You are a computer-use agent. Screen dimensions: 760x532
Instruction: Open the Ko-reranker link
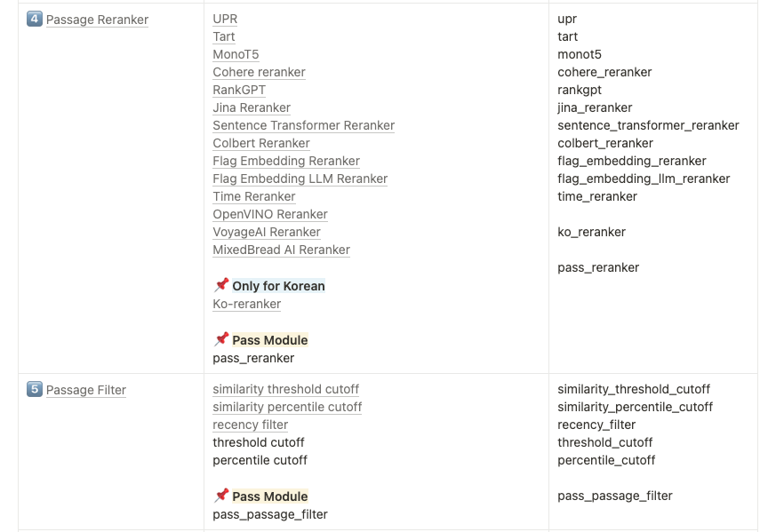tap(247, 304)
